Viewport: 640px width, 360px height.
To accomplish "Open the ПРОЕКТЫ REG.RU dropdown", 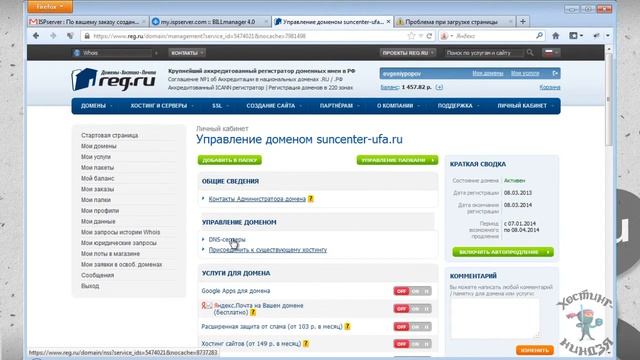I will click(408, 53).
